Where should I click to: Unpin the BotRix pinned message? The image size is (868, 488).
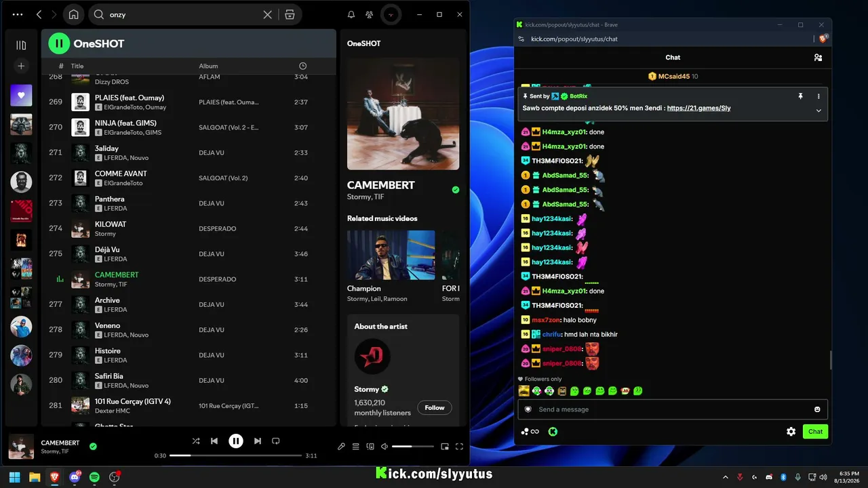800,96
